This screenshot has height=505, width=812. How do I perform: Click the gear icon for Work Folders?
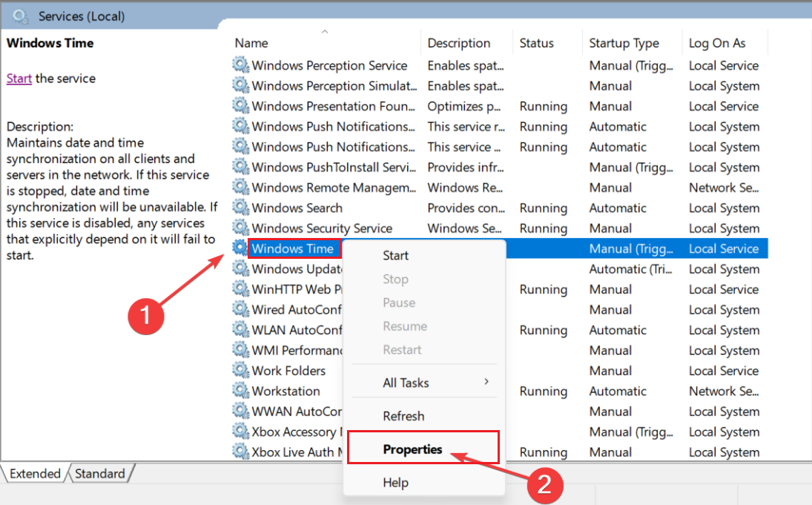point(240,370)
